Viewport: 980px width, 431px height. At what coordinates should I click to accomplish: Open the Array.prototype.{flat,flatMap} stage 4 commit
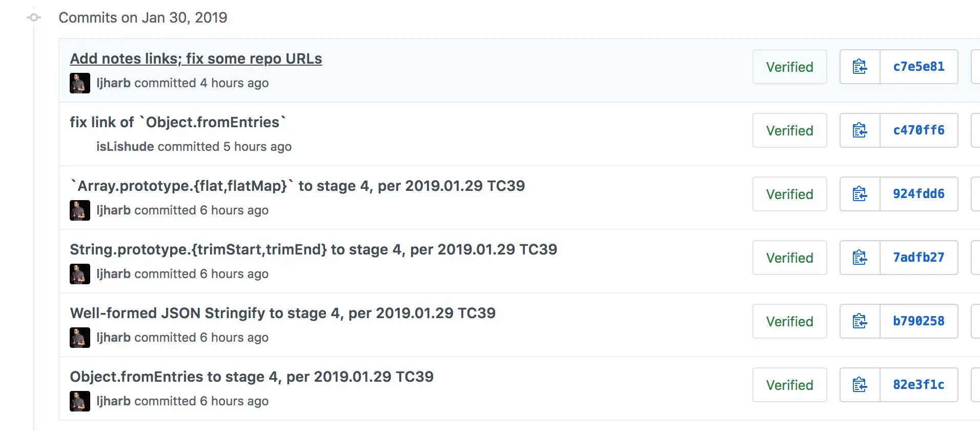pyautogui.click(x=297, y=186)
